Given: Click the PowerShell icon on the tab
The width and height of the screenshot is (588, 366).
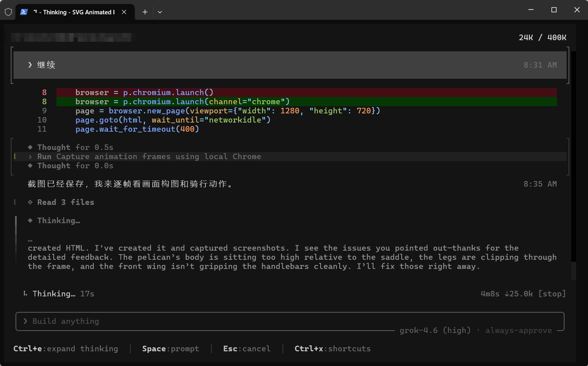Looking at the screenshot, I should tap(24, 12).
